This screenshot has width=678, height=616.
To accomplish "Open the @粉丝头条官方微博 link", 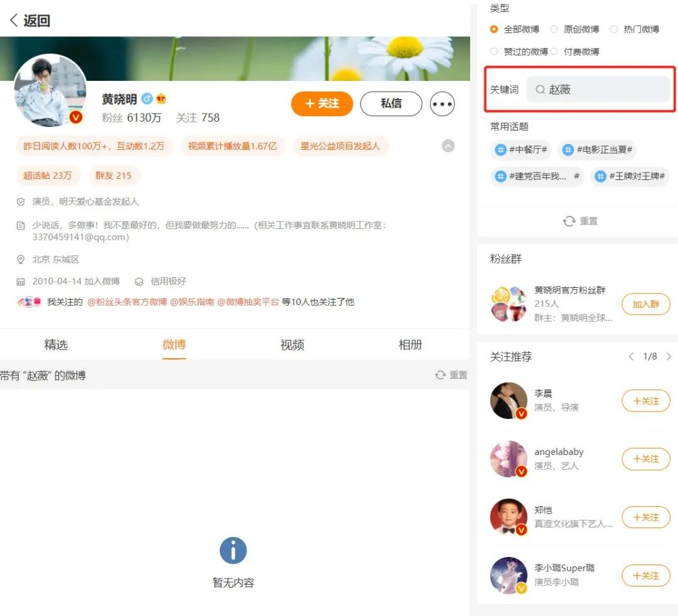I will coord(127,302).
